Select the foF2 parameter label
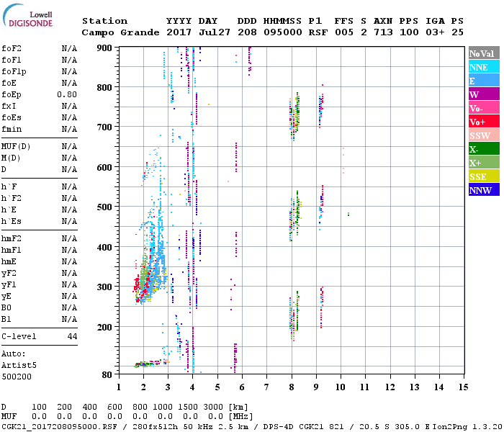The height and width of the screenshot is (432, 504). click(11, 48)
